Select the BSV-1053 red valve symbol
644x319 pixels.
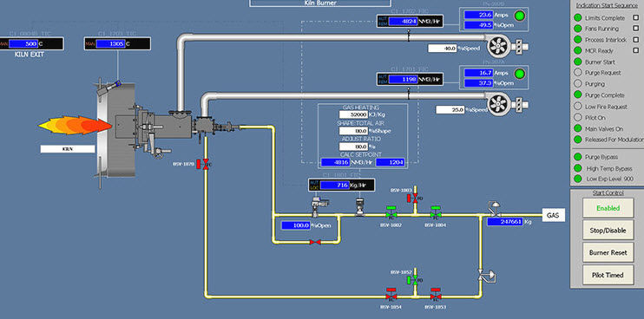[436, 295]
